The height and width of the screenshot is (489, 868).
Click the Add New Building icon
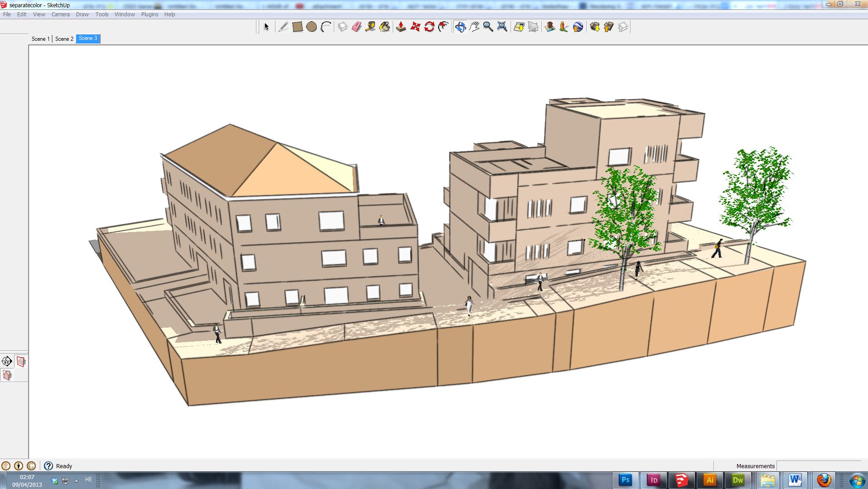550,27
